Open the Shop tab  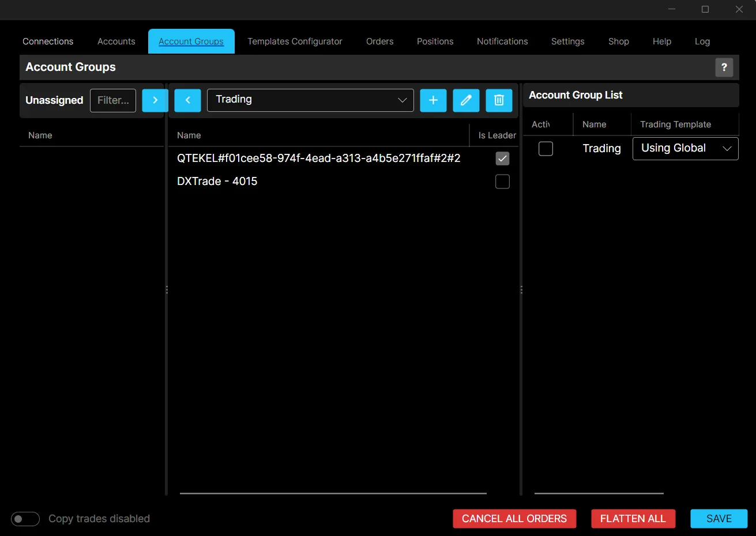618,41
